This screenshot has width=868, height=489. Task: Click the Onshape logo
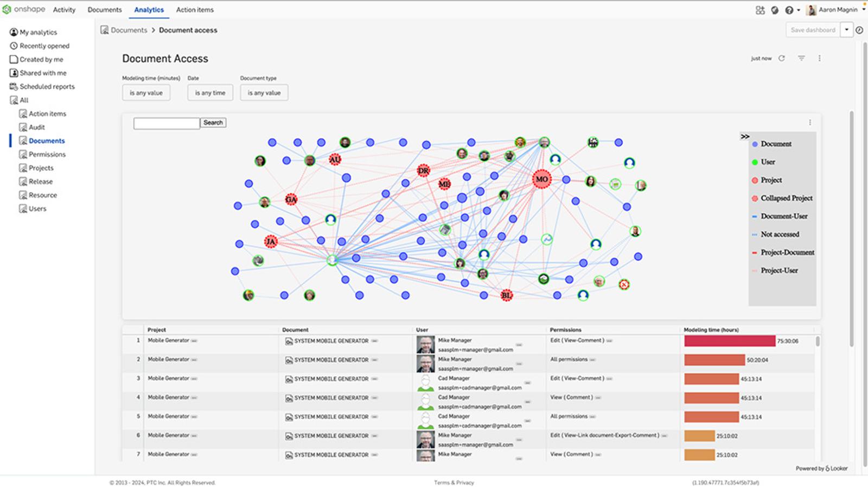tap(24, 9)
